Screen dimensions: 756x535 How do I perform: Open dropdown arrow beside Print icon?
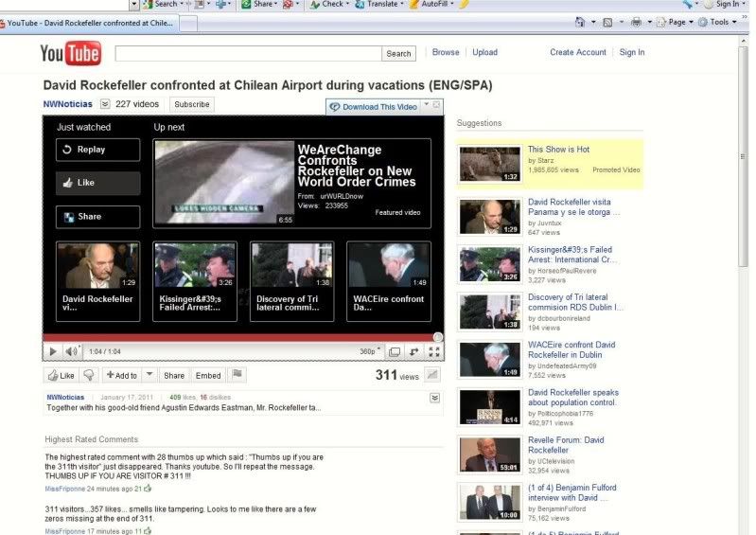(x=649, y=22)
